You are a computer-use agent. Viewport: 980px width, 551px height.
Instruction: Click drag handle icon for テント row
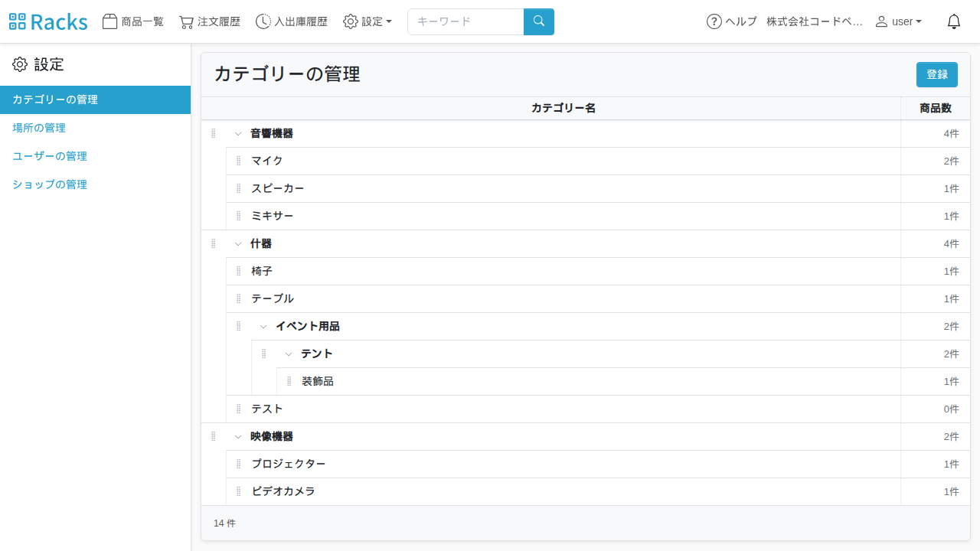point(264,354)
